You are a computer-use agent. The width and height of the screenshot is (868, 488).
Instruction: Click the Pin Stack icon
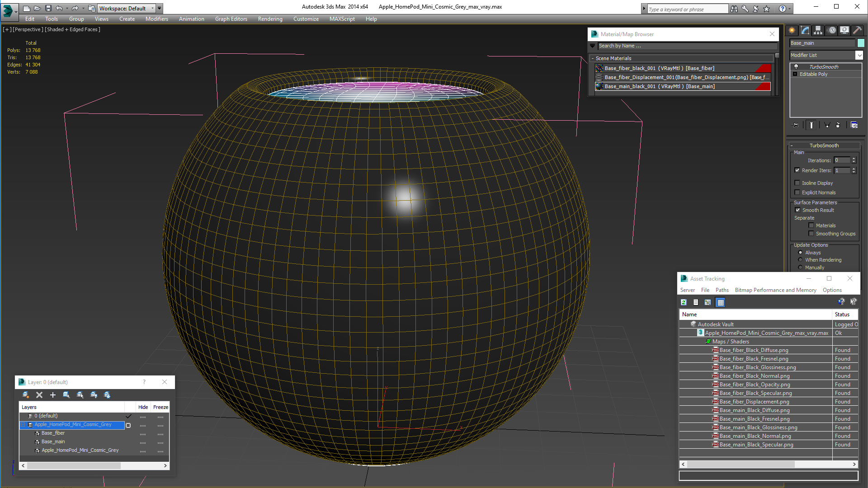796,125
